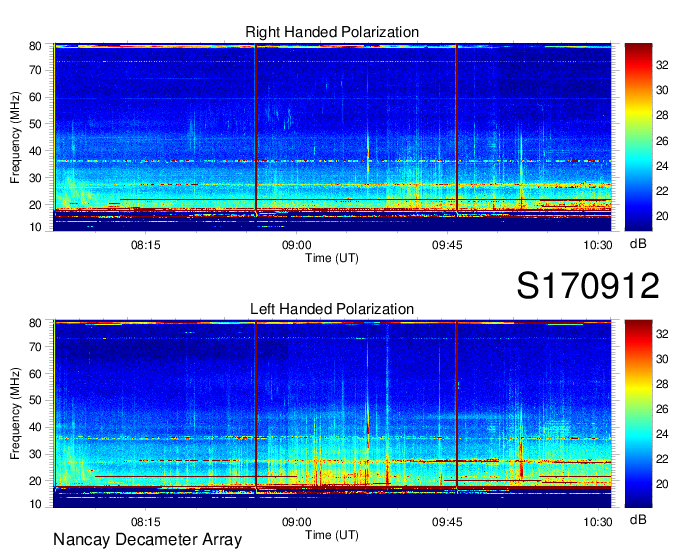Click the vertical red line after 09:45 in Left Handed spectrogram
This screenshot has width=680, height=552.
457,405
